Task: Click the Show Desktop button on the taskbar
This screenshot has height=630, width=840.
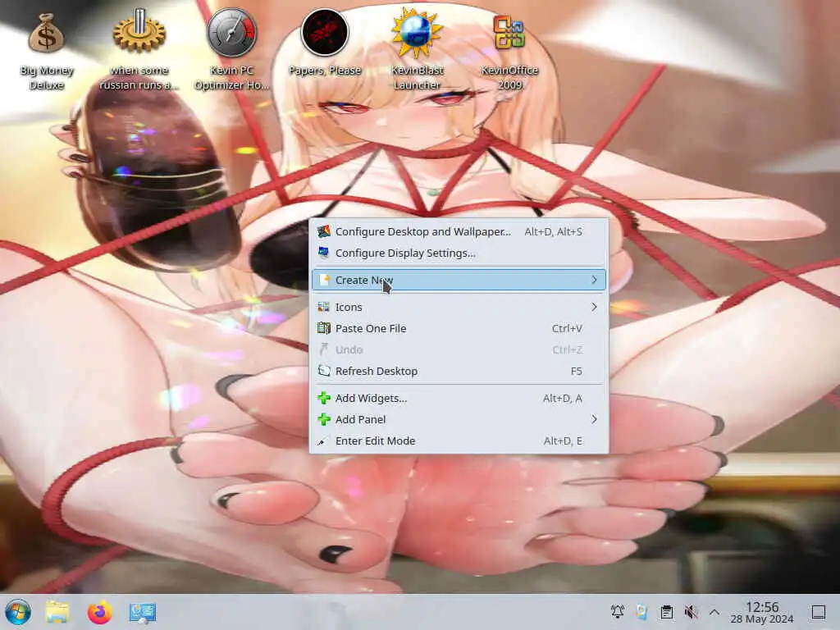Action: point(818,612)
